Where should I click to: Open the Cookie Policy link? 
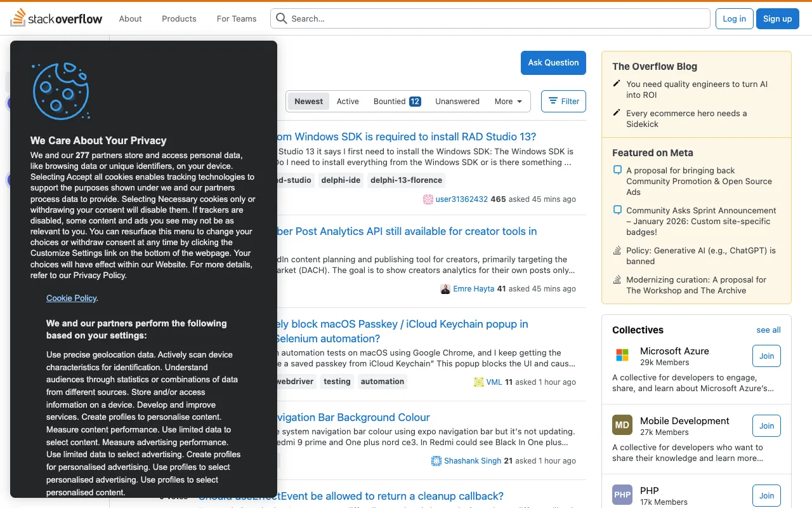(71, 298)
